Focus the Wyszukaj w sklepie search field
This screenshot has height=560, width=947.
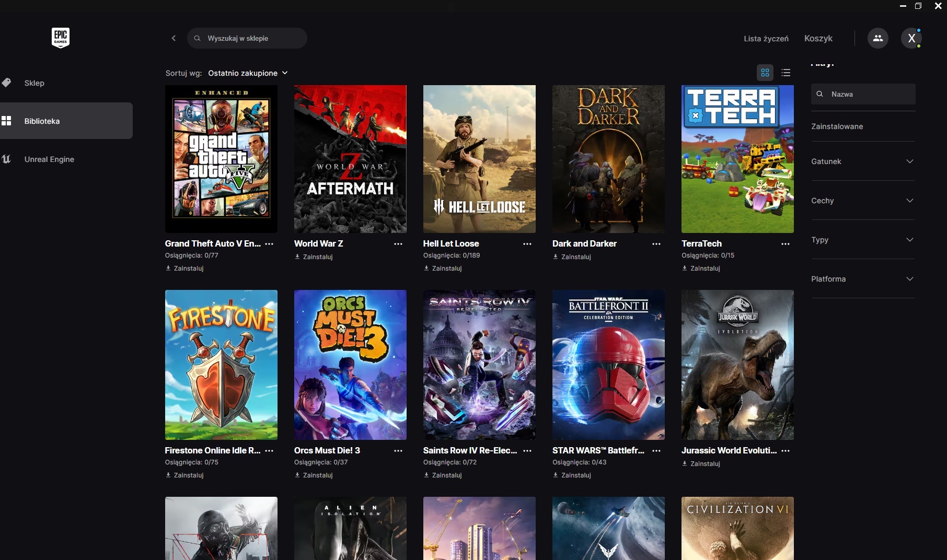pyautogui.click(x=247, y=38)
